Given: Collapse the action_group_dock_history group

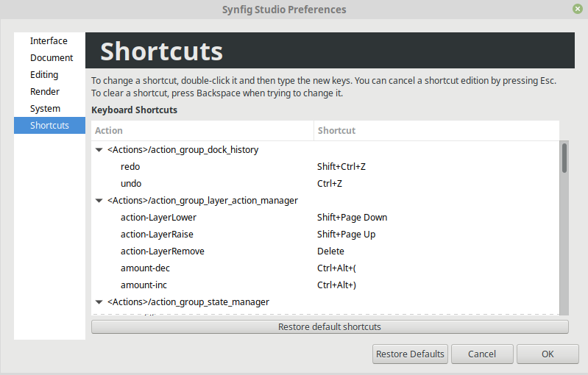Looking at the screenshot, I should click(x=99, y=150).
